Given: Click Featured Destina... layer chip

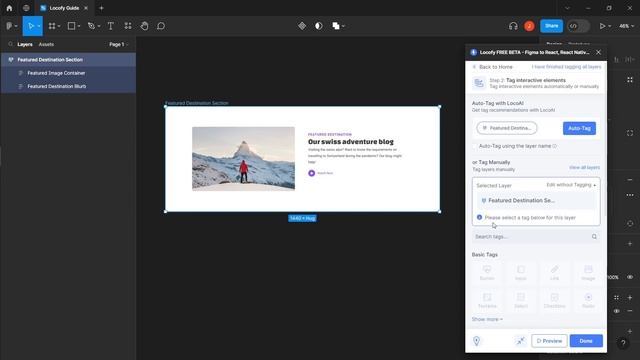Looking at the screenshot, I should (507, 128).
